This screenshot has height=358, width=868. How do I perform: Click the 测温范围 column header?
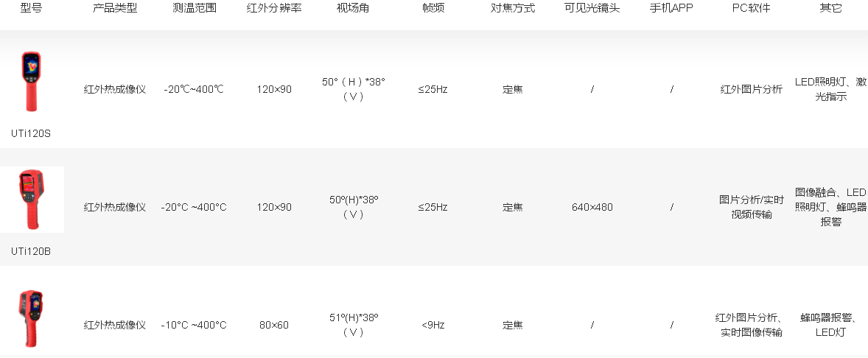pos(195,8)
